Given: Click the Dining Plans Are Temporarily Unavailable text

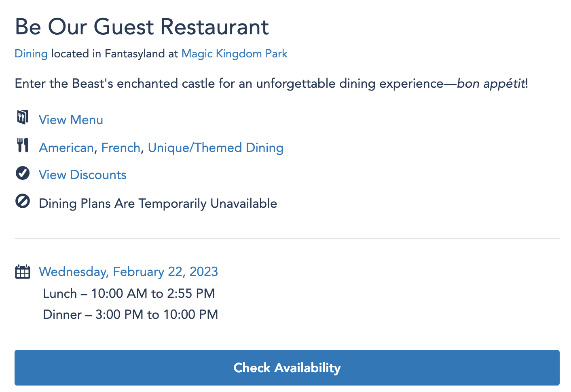Looking at the screenshot, I should click(158, 203).
